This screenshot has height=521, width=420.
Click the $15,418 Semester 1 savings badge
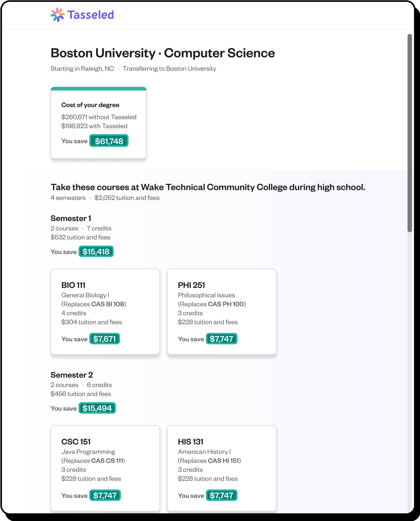[96, 252]
